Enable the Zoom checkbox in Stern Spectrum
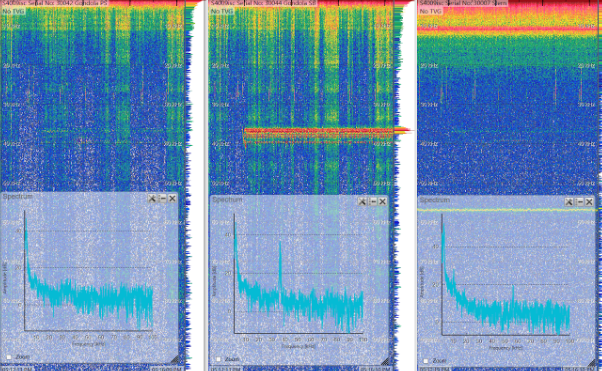 click(426, 361)
